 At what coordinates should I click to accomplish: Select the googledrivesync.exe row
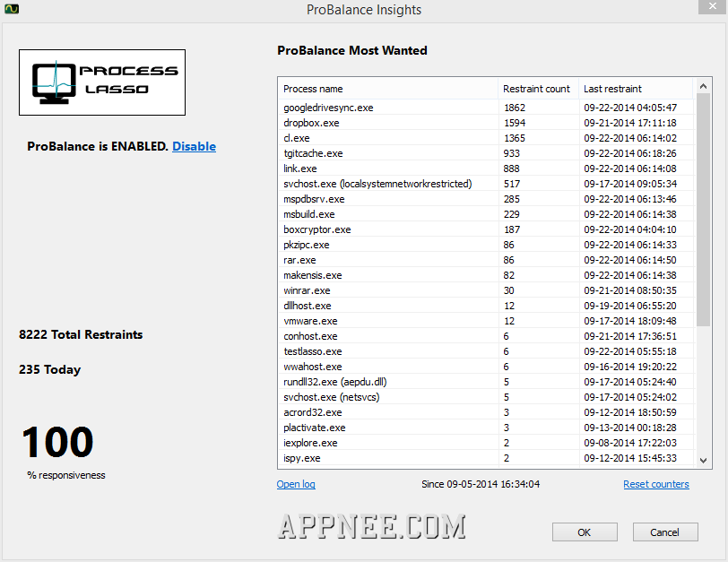pyautogui.click(x=486, y=108)
